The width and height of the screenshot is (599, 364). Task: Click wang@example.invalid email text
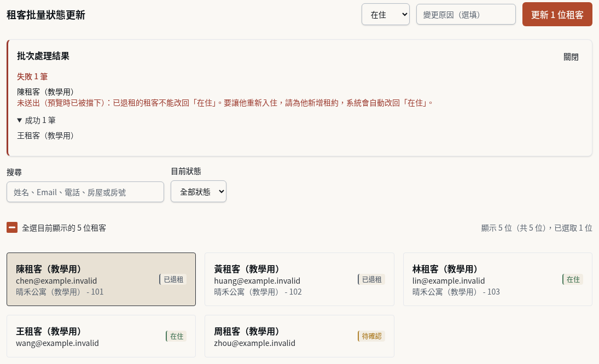pos(57,343)
